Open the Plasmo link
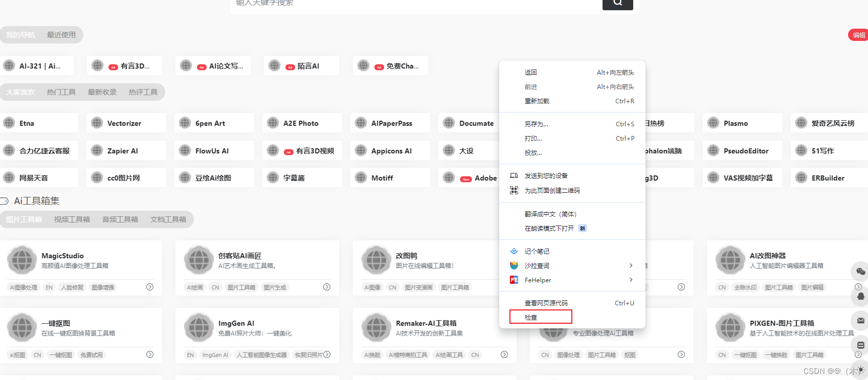 click(x=743, y=123)
